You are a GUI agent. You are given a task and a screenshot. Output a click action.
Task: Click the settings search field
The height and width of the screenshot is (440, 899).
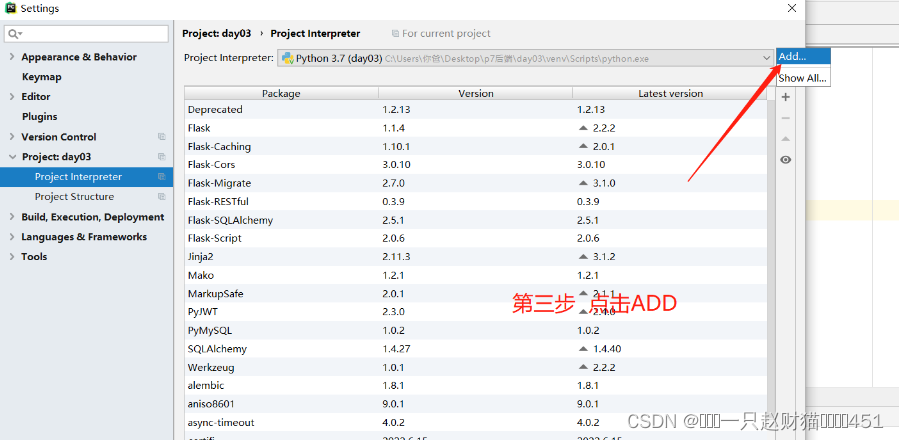(x=87, y=34)
